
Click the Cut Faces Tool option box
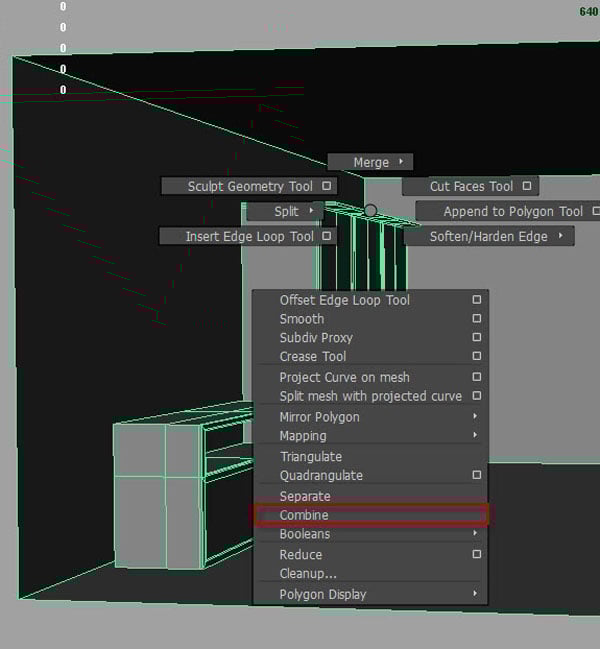click(x=526, y=186)
